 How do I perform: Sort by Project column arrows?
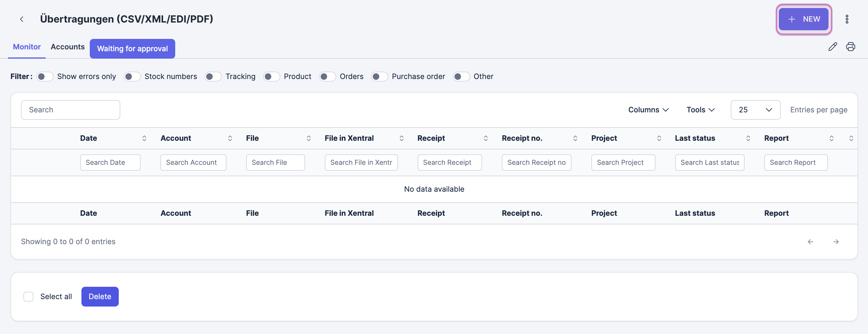click(x=659, y=138)
